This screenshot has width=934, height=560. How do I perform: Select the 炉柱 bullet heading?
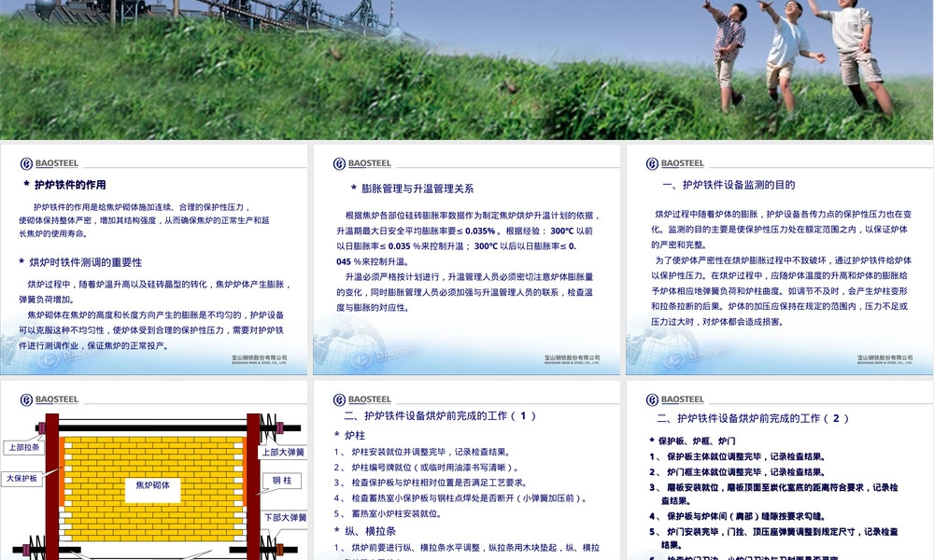click(354, 436)
